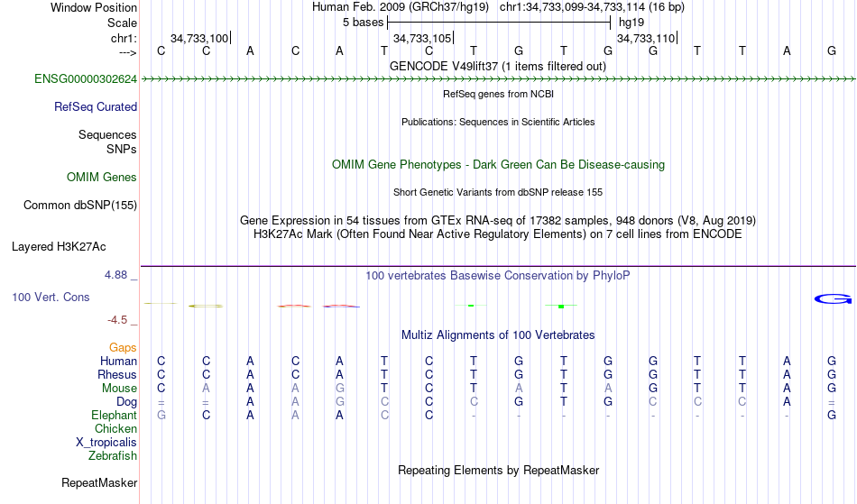
Task: Click the green ENSG00000302624 gene arrow line
Action: [x=498, y=79]
